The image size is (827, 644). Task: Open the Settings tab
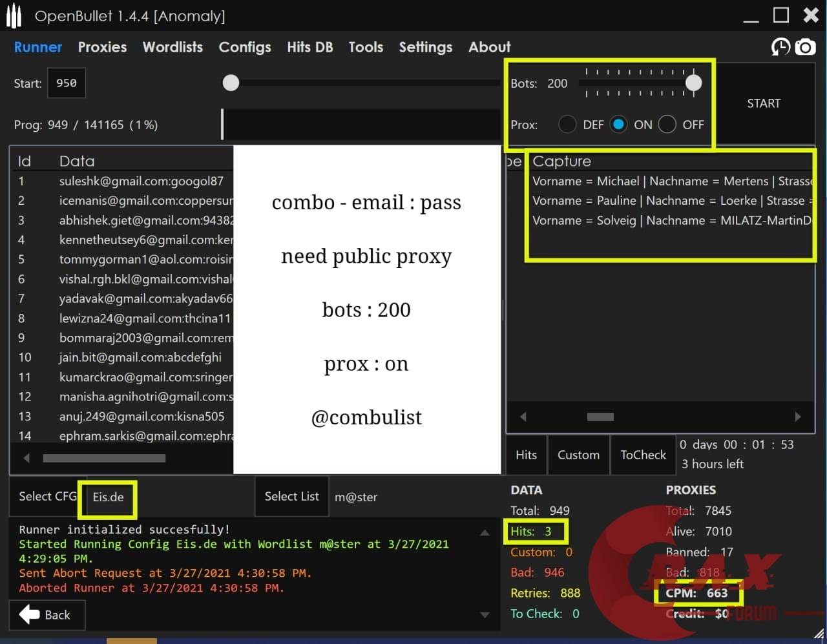(426, 47)
